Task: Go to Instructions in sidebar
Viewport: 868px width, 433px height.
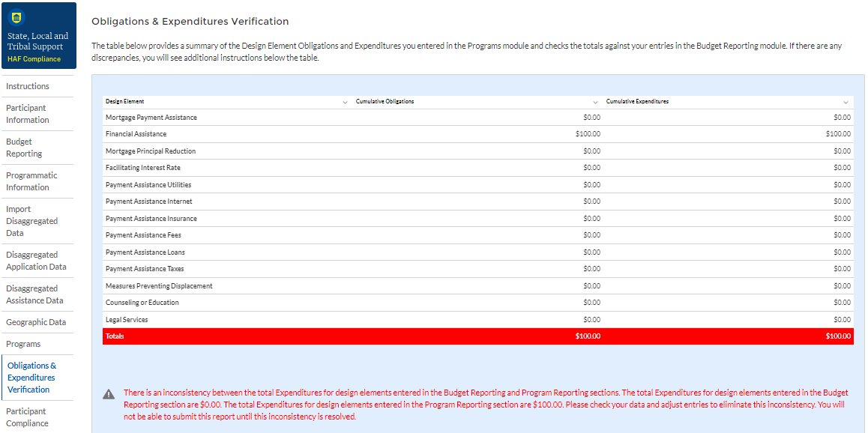Action: tap(28, 86)
